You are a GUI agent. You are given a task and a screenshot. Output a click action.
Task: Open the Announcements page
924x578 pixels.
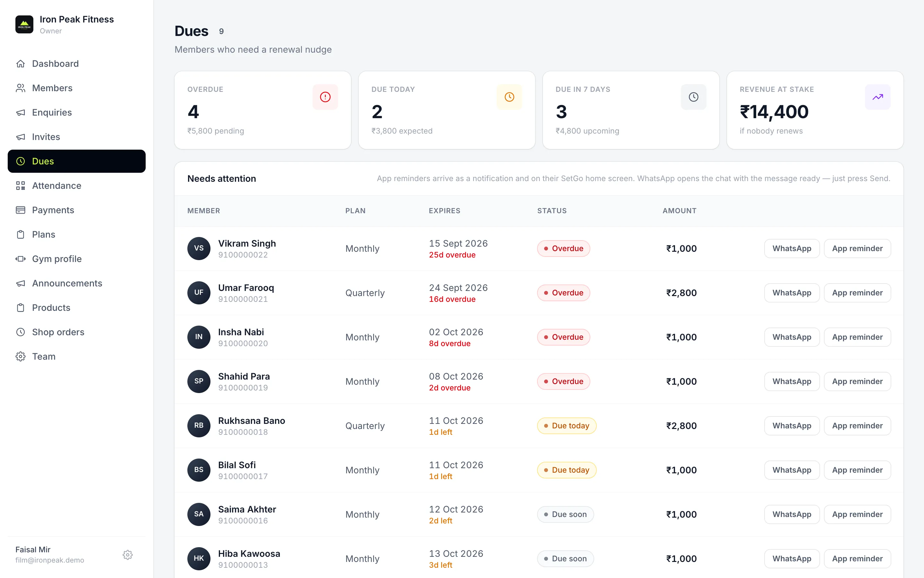(x=77, y=283)
